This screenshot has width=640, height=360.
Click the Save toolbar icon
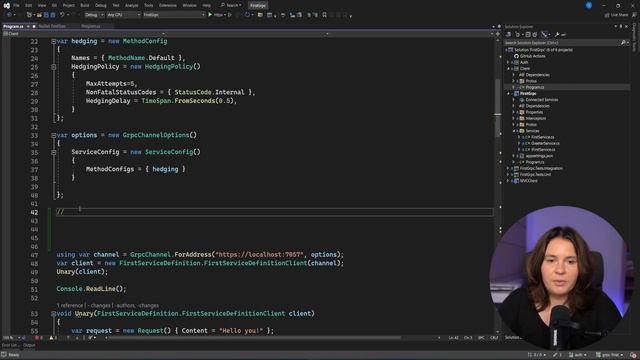pos(46,15)
